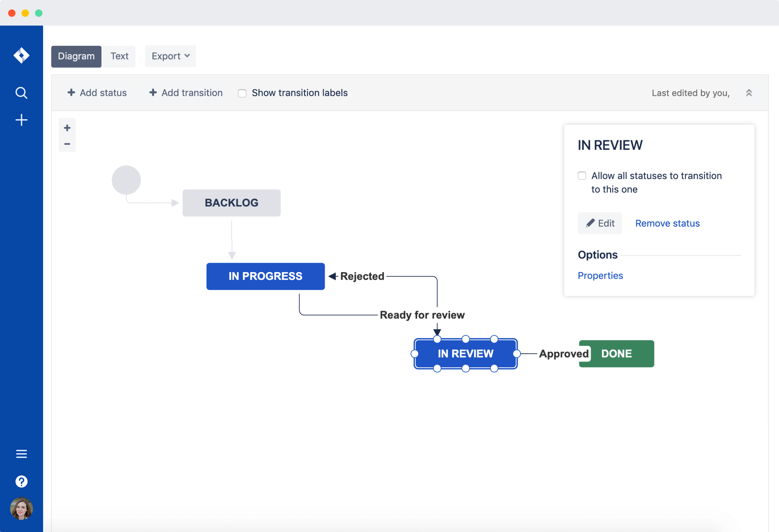Click Add status button
Screen dimensions: 779x532
tap(97, 93)
